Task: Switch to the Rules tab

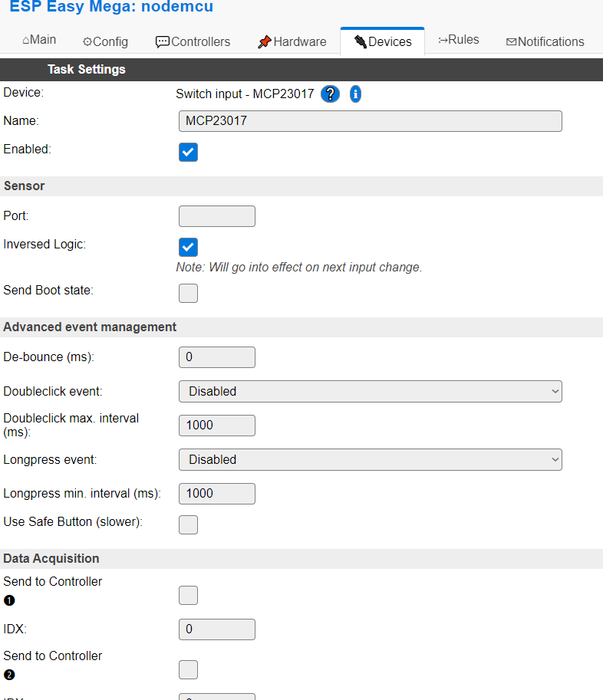Action: tap(458, 40)
